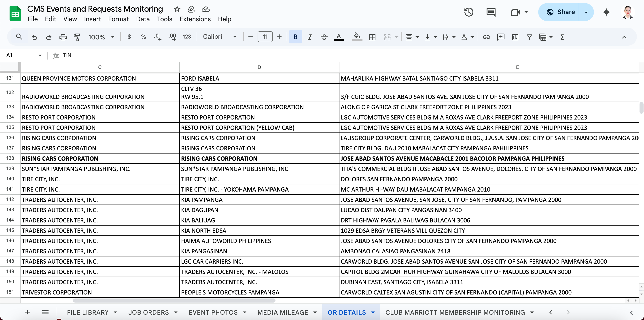This screenshot has height=320, width=644.
Task: Open the fill color paint bucket
Action: (x=357, y=37)
